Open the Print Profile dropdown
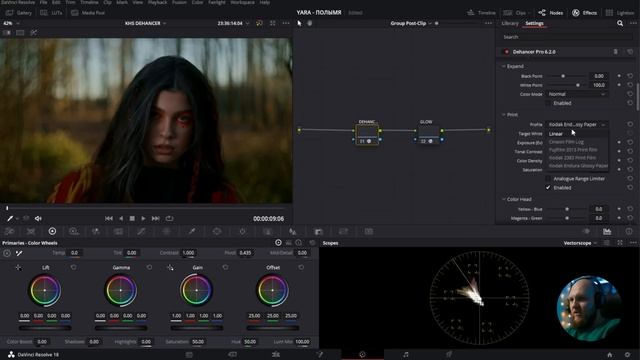Viewport: 640px width, 360px height. [577, 124]
